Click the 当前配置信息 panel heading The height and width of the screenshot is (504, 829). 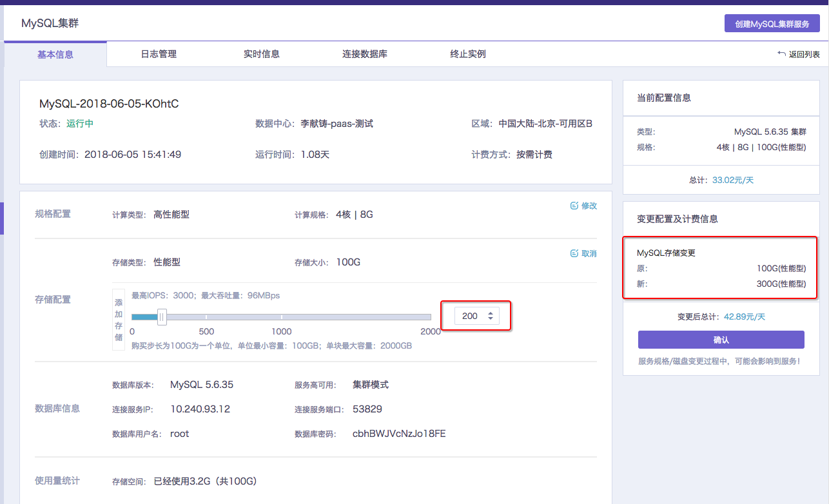tap(664, 98)
